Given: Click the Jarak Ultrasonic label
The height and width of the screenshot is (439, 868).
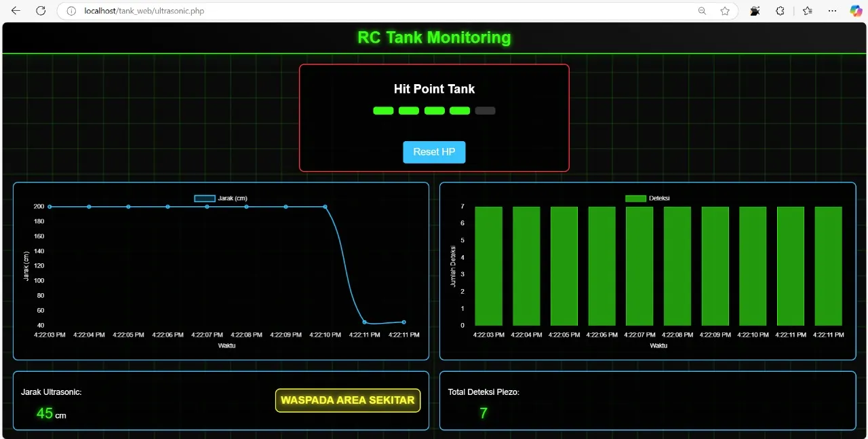Looking at the screenshot, I should point(52,392).
